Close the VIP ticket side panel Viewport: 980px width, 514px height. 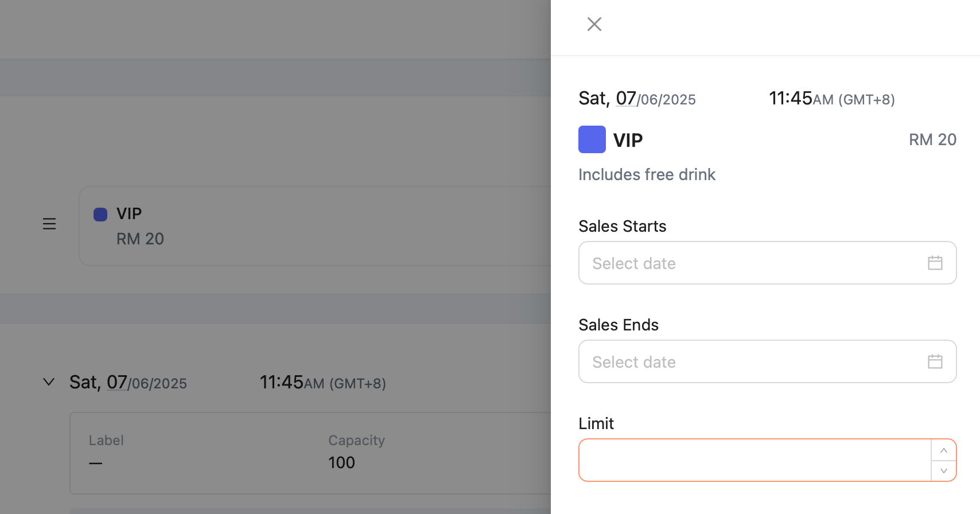pos(594,24)
